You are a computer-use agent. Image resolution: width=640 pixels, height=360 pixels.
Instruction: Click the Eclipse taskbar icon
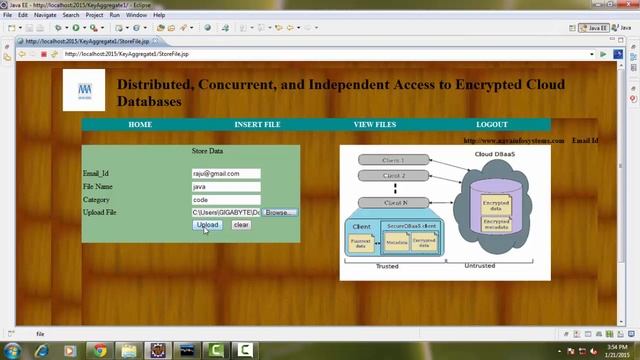(158, 351)
